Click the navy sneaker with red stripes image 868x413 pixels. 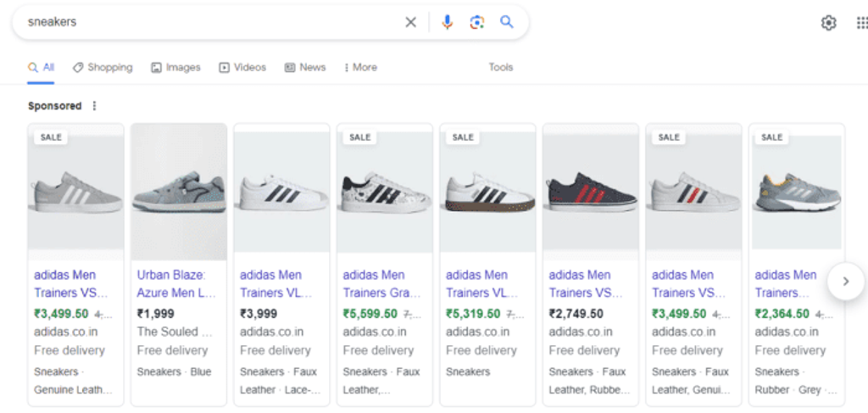(591, 192)
